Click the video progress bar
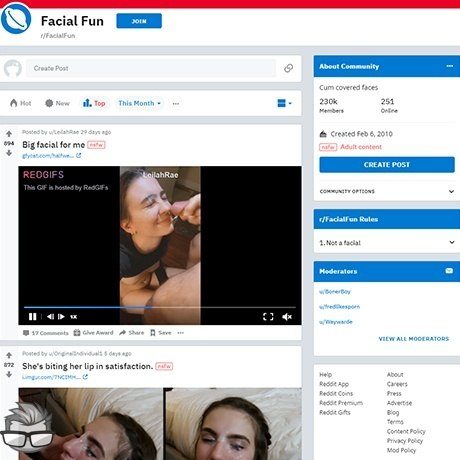This screenshot has width=460, height=460. pyautogui.click(x=160, y=307)
